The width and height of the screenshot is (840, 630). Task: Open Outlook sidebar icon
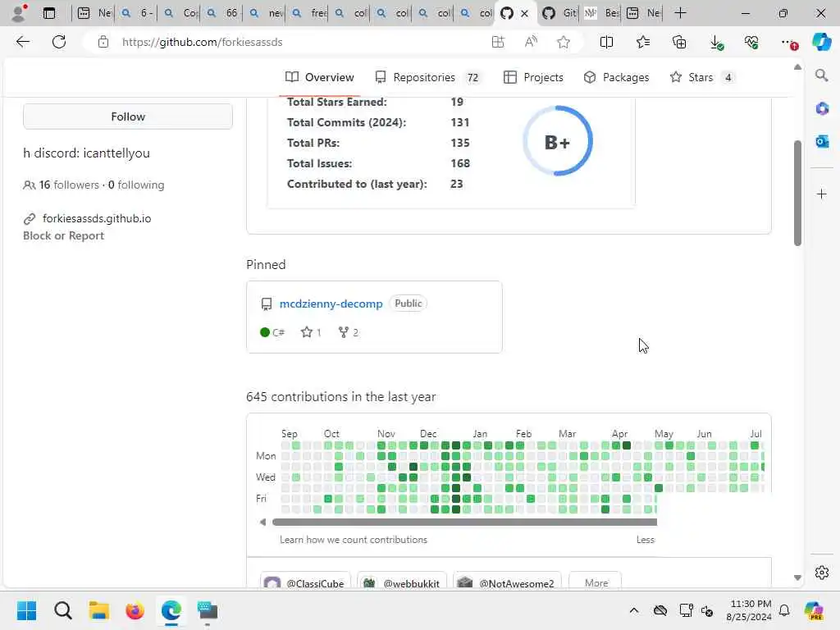coord(822,141)
